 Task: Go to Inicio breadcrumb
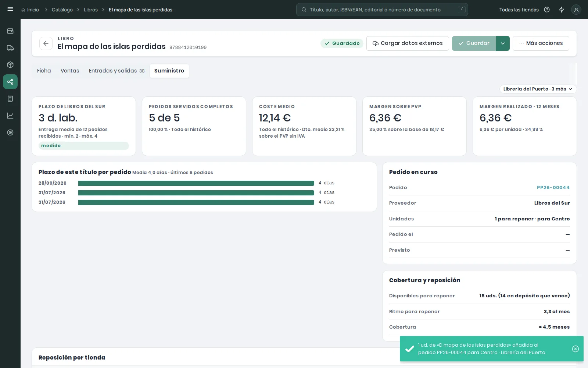click(30, 10)
